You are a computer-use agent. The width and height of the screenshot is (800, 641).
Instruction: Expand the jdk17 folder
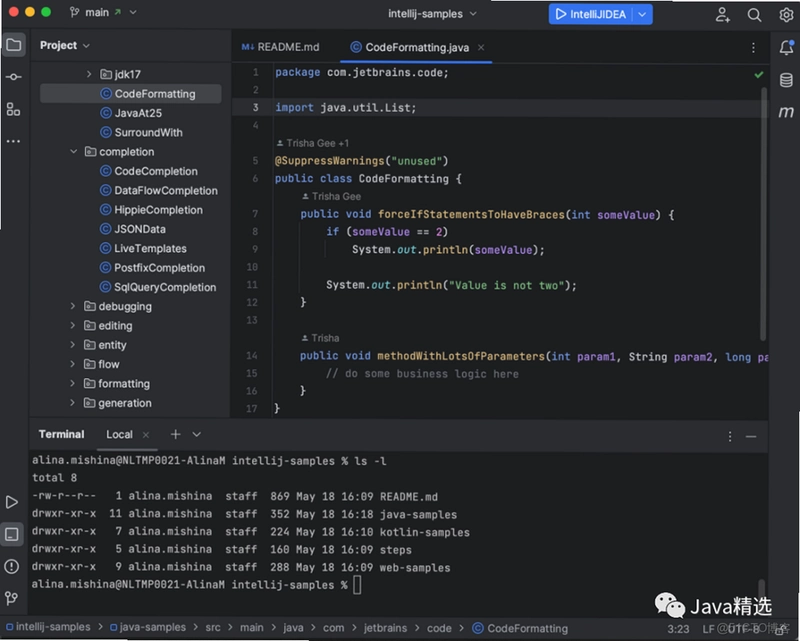click(89, 75)
